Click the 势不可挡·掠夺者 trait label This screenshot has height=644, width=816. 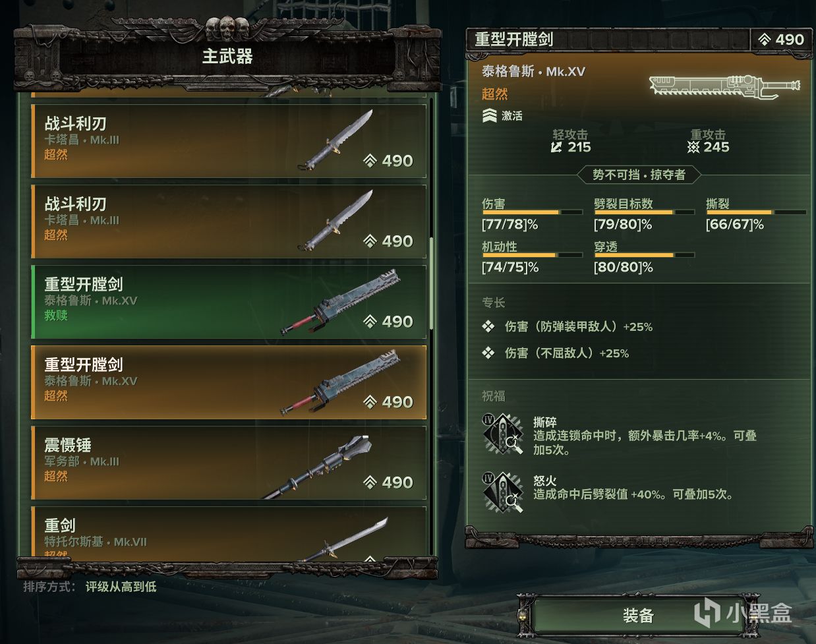[x=639, y=175]
